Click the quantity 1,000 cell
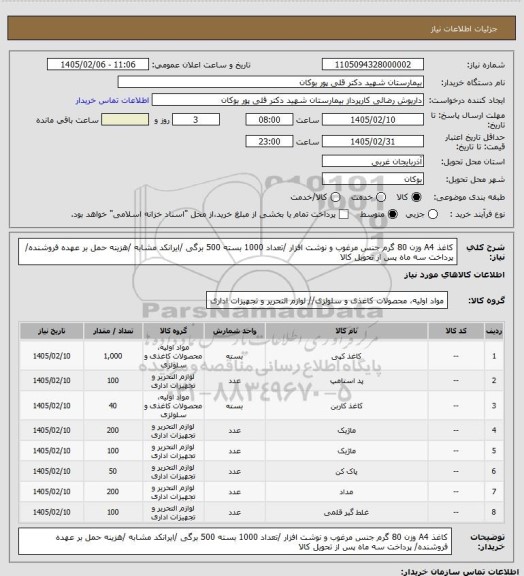 pyautogui.click(x=113, y=356)
